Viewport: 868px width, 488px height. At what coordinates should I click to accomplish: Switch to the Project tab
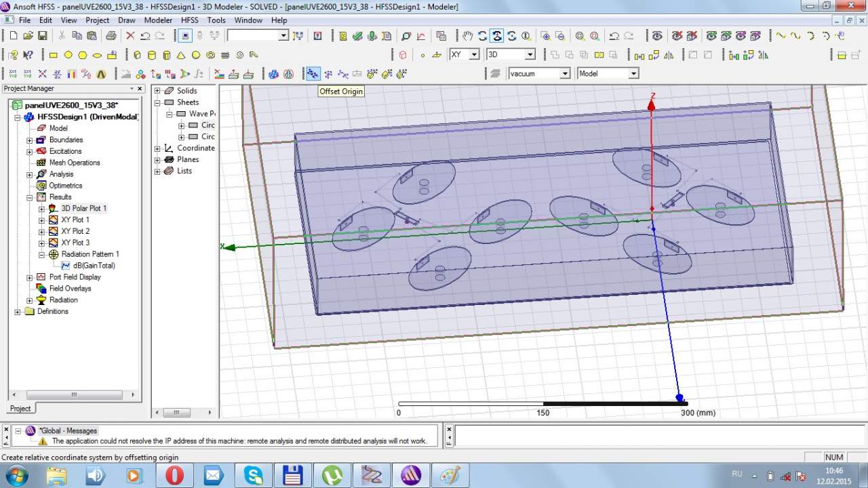(x=20, y=409)
